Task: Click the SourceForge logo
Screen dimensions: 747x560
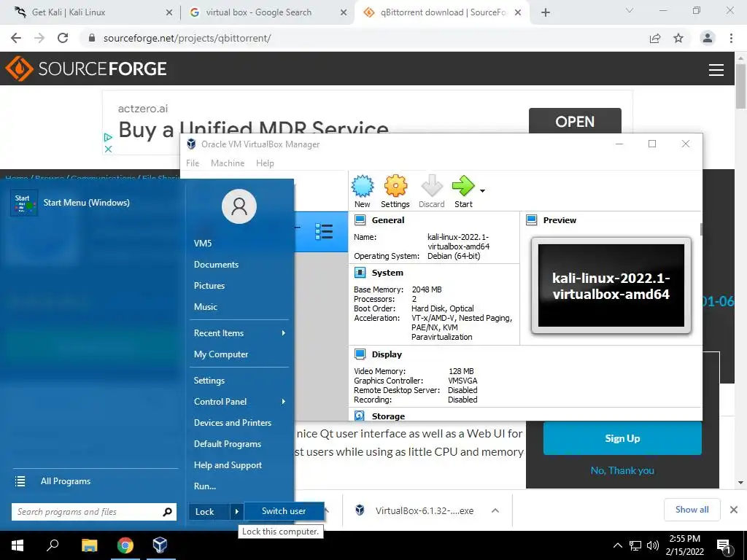Action: tap(86, 69)
